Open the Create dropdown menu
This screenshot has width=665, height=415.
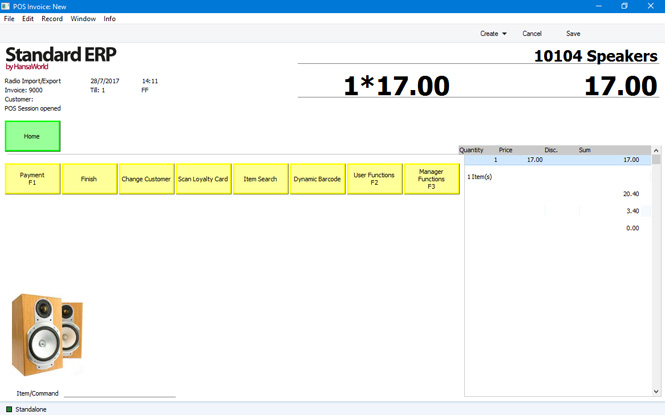[x=493, y=33]
